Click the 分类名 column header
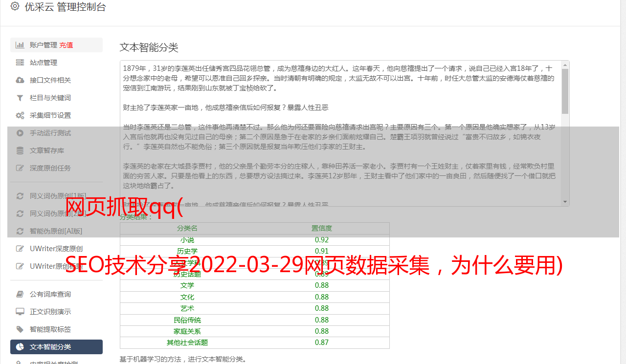The width and height of the screenshot is (626, 364). point(187,228)
